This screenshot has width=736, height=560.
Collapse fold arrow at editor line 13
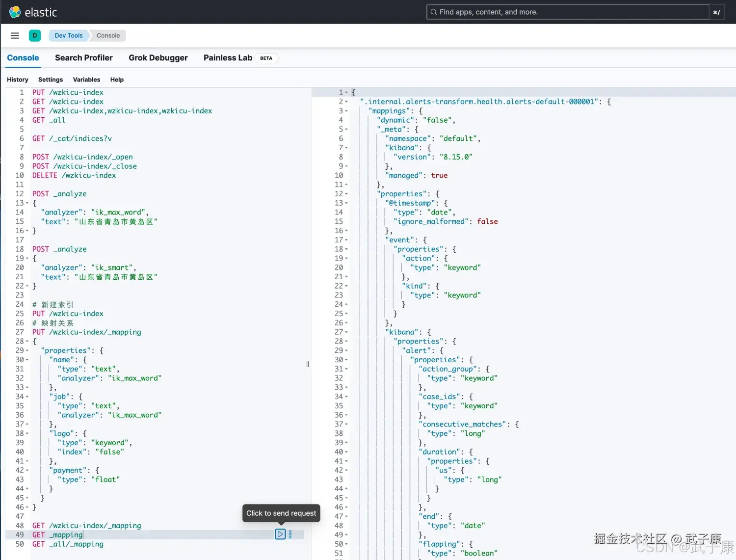click(27, 203)
